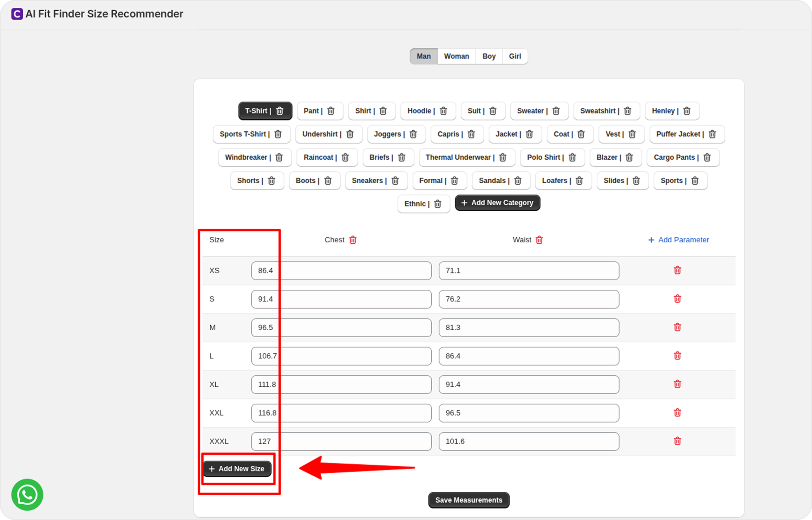Focus the XL Waist input field
This screenshot has height=520, width=812.
tap(528, 385)
